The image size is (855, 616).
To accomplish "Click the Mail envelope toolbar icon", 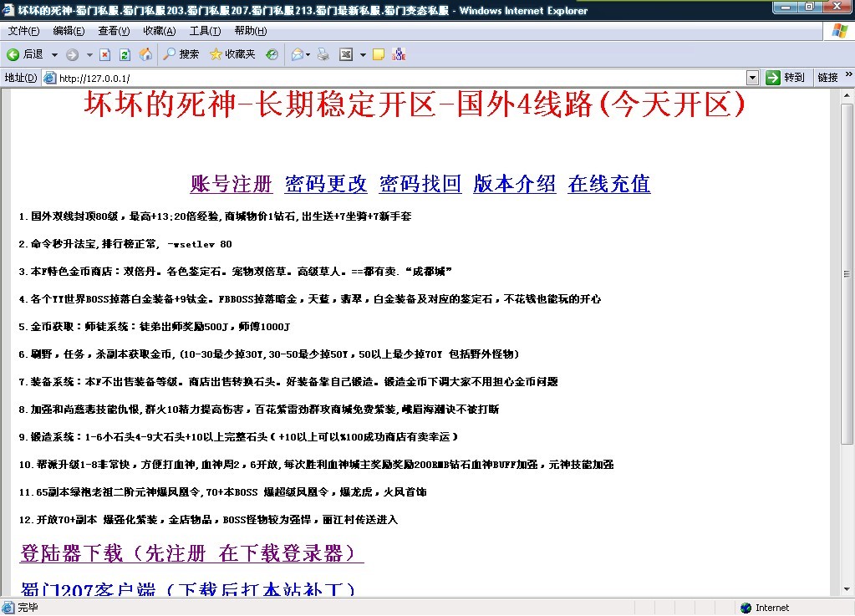I will tap(296, 54).
